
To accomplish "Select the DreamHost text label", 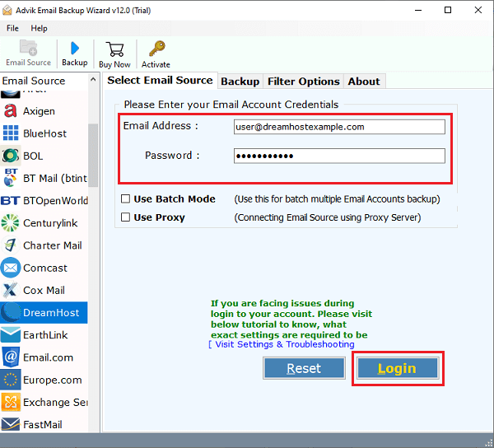I will pyautogui.click(x=51, y=312).
